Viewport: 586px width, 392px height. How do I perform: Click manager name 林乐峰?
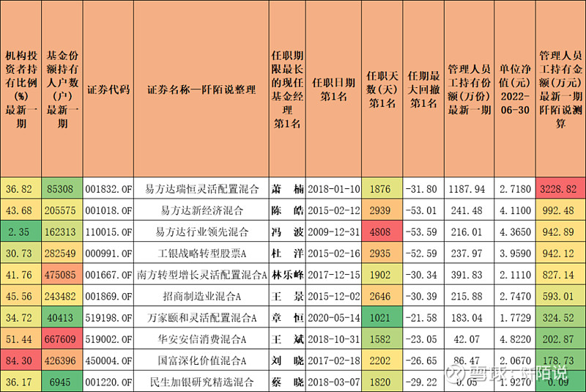[x=287, y=275]
